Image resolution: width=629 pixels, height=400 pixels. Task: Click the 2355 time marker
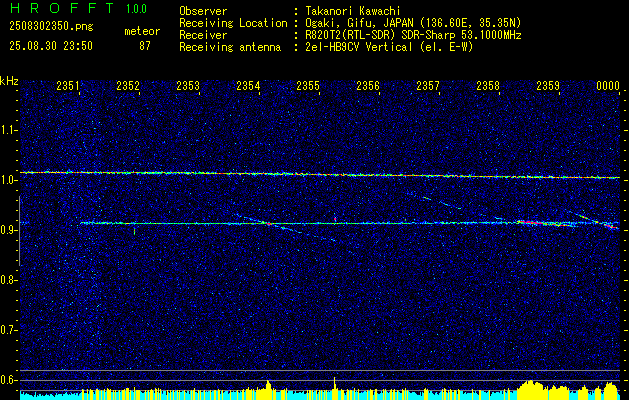coord(308,85)
